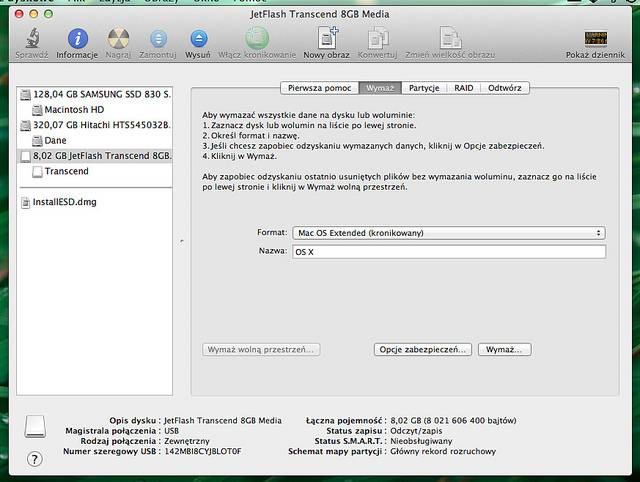Select the 128,04 GB SAMSUNG SSD disk

click(x=95, y=94)
